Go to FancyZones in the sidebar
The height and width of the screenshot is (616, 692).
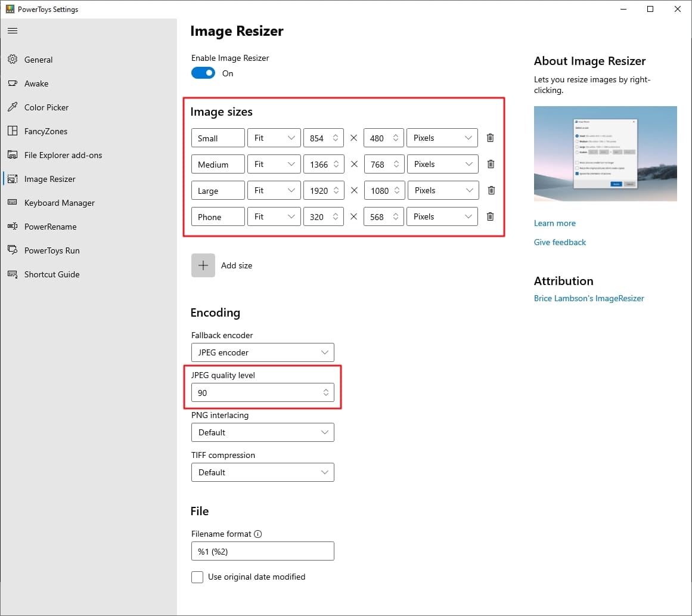tap(46, 131)
